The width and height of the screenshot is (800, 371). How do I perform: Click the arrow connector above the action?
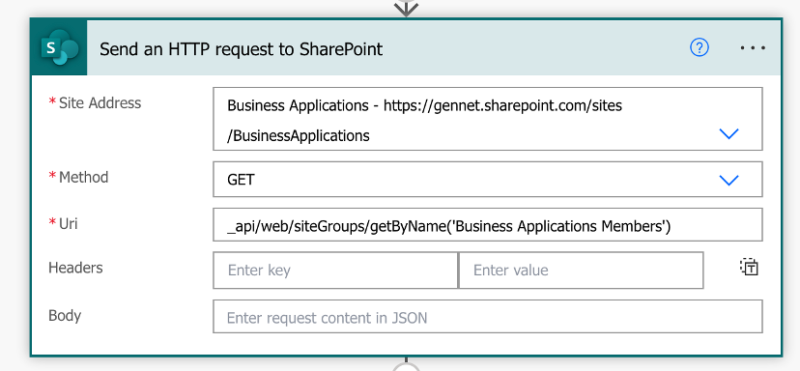pyautogui.click(x=406, y=8)
